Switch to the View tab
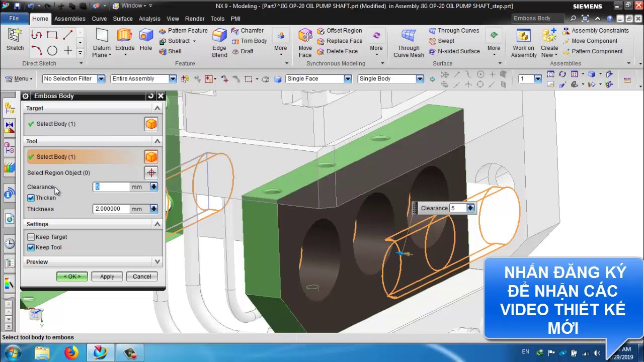 click(173, 19)
